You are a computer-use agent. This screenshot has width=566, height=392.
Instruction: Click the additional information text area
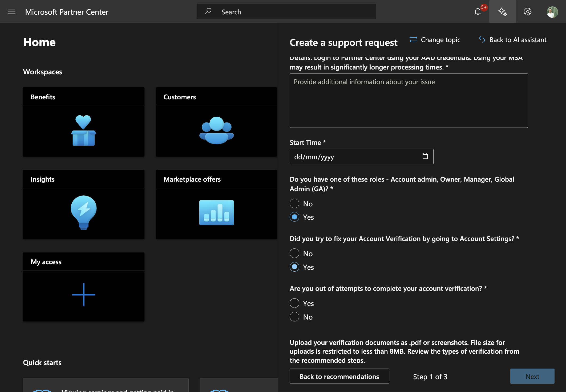pos(409,101)
